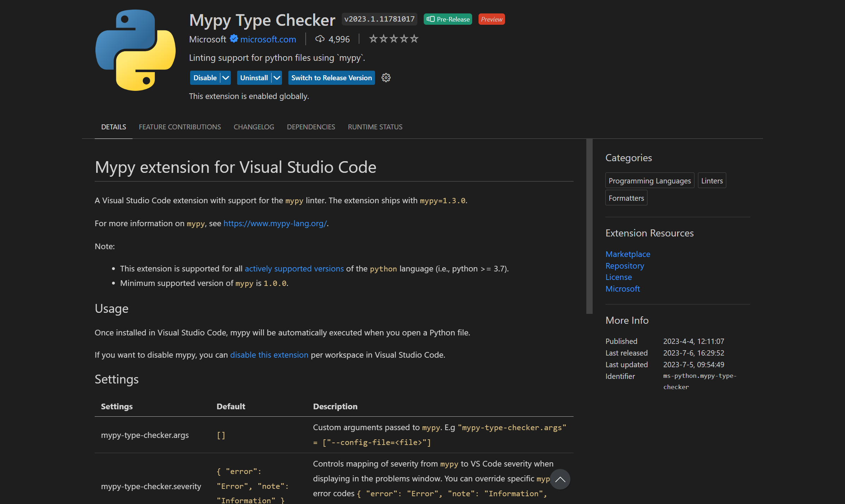Viewport: 845px width, 504px height.
Task: Open the Repository link under Extension Resources
Action: tap(624, 265)
